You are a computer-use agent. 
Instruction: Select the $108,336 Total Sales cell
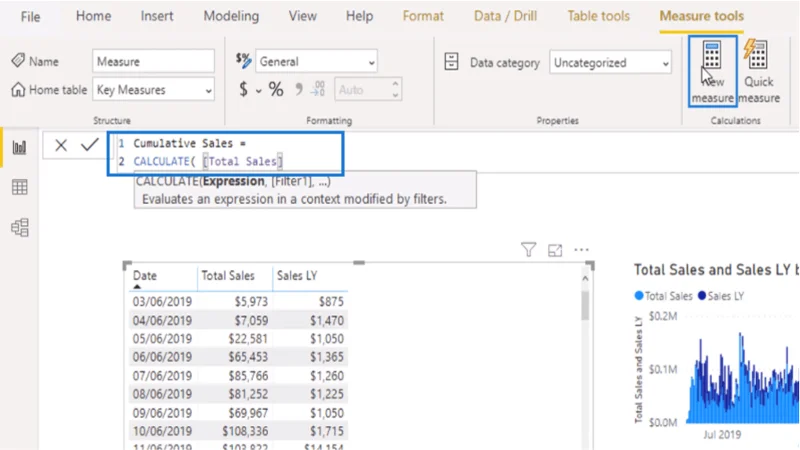245,432
